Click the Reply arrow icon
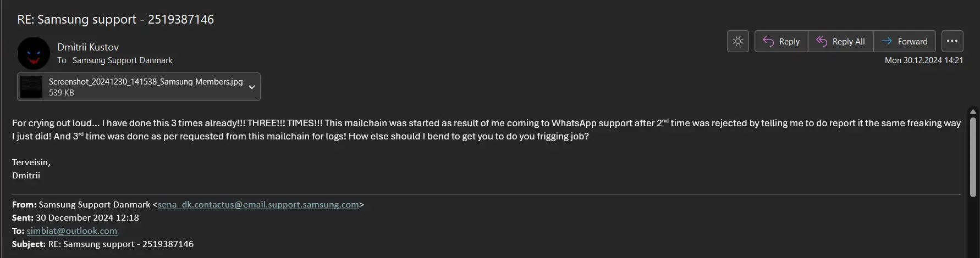980x258 pixels. (x=768, y=41)
